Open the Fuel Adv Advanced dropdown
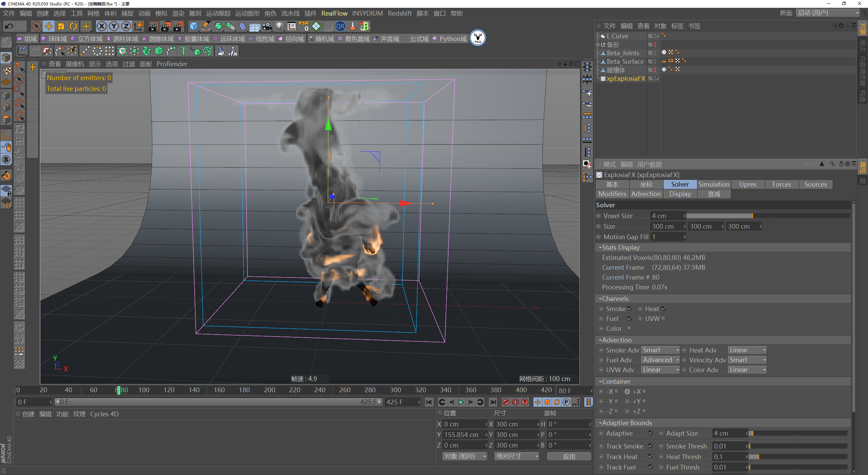 coord(660,360)
